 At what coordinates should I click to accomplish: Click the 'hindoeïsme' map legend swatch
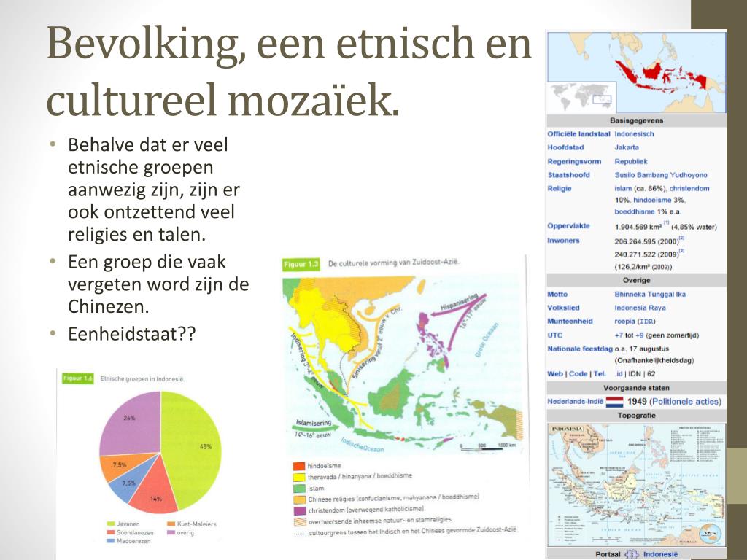pyautogui.click(x=299, y=466)
